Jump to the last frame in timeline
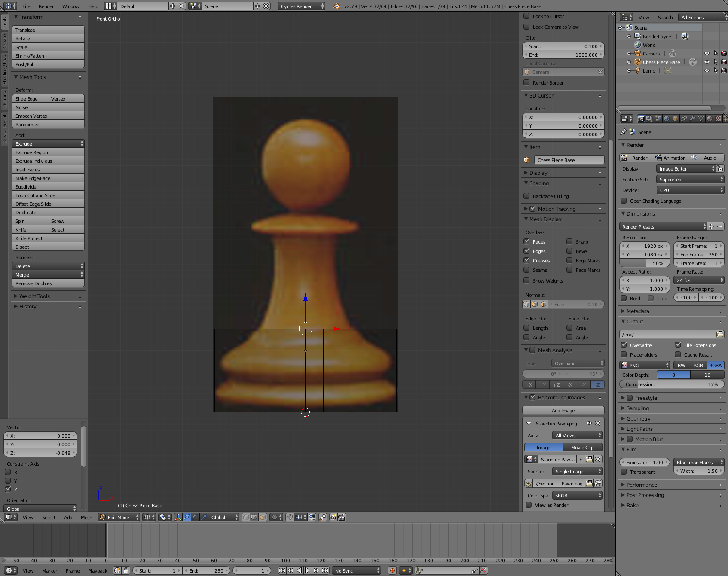 (325, 570)
